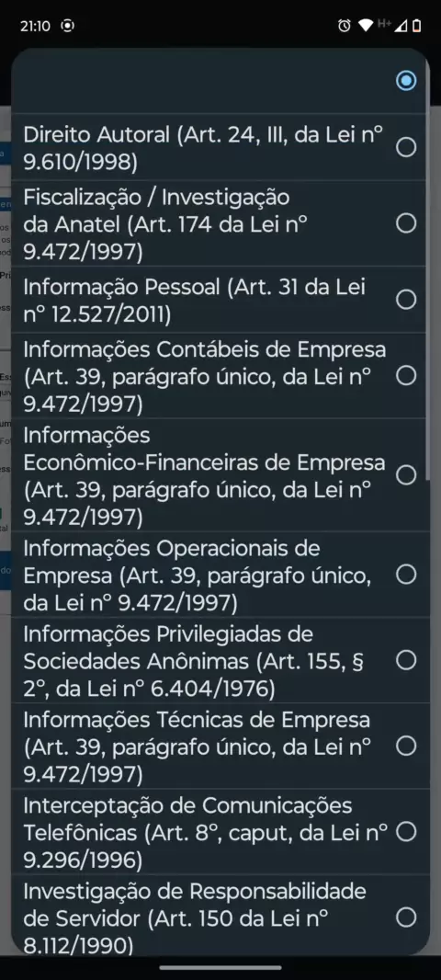This screenshot has width=441, height=980.
Task: Tap the screen recording indicator icon
Action: [67, 26]
